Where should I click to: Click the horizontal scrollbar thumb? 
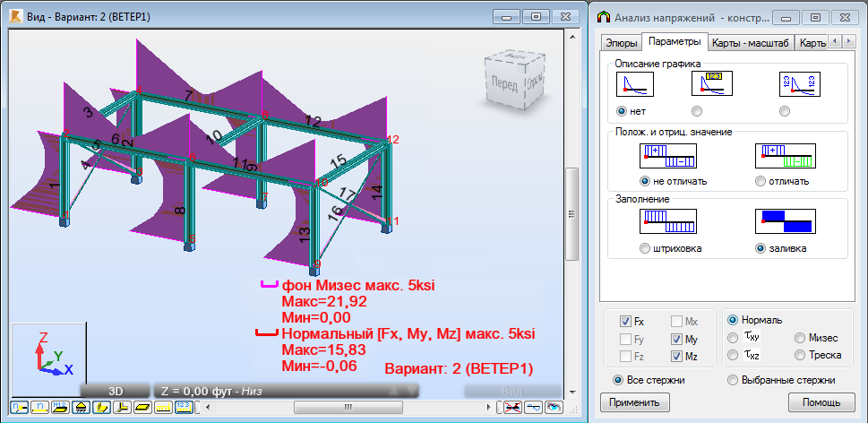point(348,408)
